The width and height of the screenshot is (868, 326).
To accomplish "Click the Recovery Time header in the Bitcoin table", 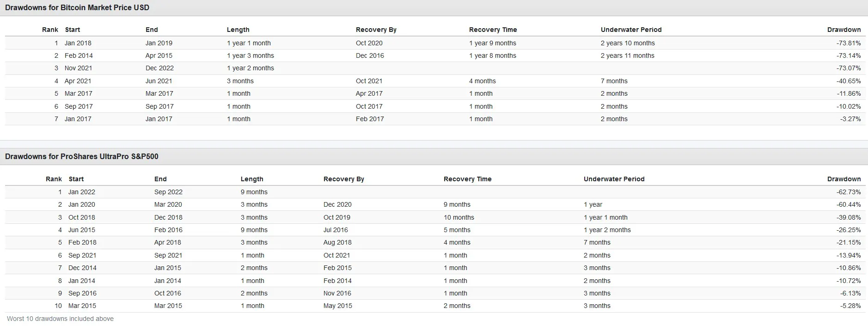I will (493, 30).
